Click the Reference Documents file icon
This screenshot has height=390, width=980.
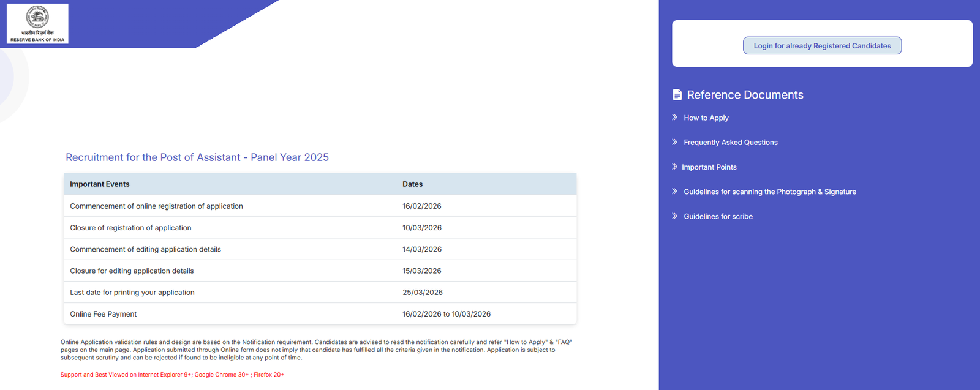pyautogui.click(x=677, y=95)
